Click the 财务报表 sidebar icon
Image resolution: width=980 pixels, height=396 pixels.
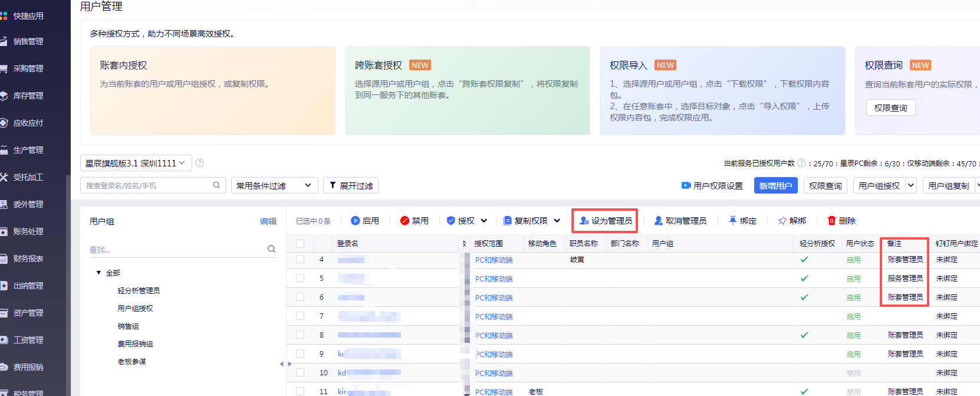click(4, 258)
